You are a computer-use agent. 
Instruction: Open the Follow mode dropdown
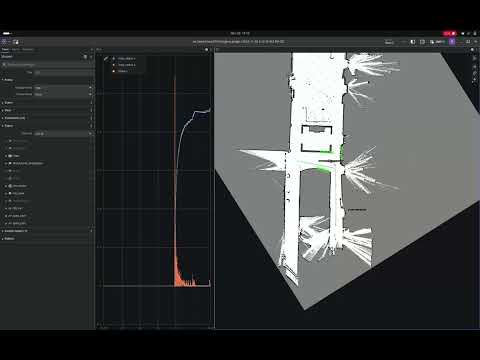[63, 94]
